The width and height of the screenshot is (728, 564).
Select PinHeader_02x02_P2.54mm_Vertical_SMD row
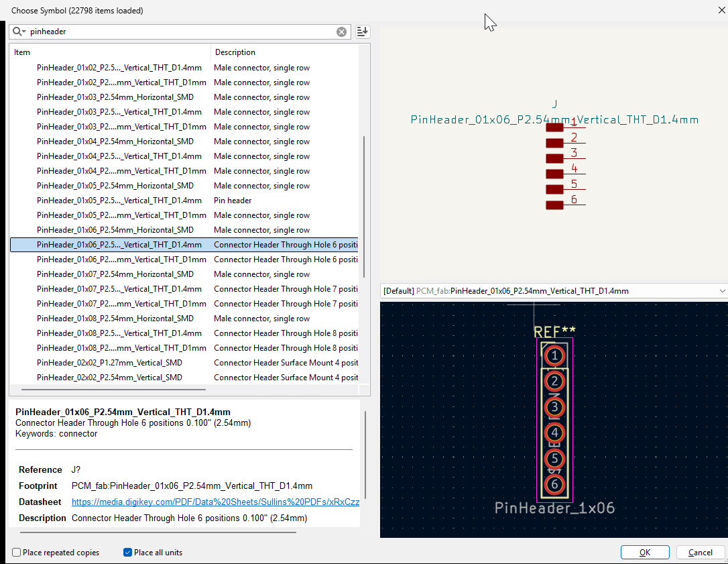pyautogui.click(x=184, y=378)
